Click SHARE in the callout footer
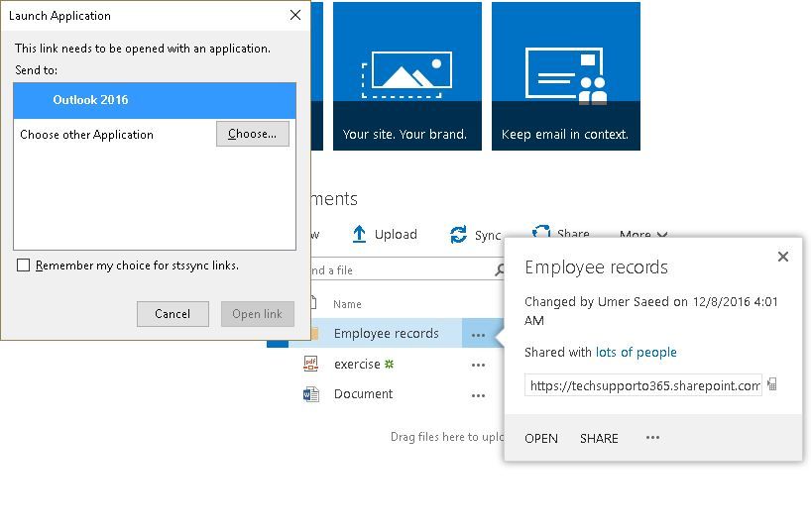This screenshot has width=811, height=532. [x=599, y=439]
